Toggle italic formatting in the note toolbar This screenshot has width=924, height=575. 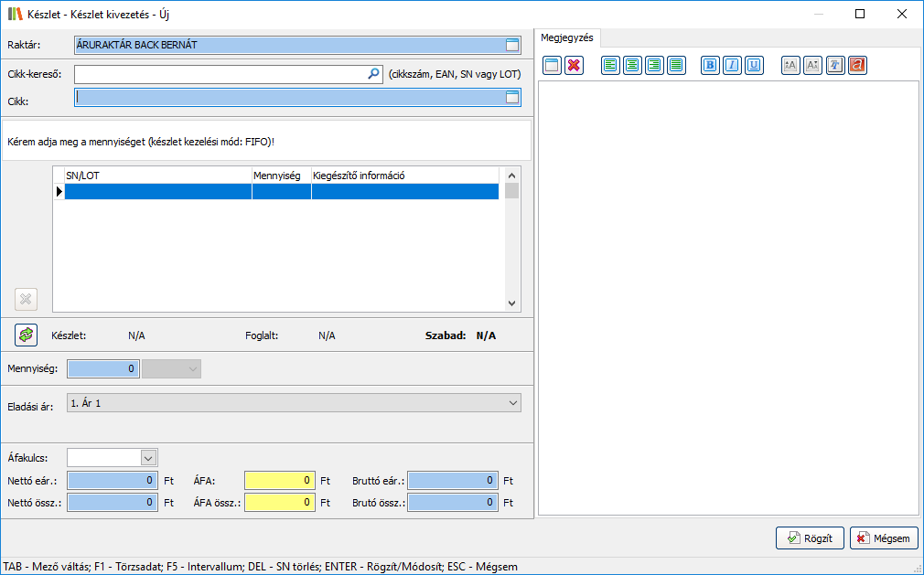732,65
